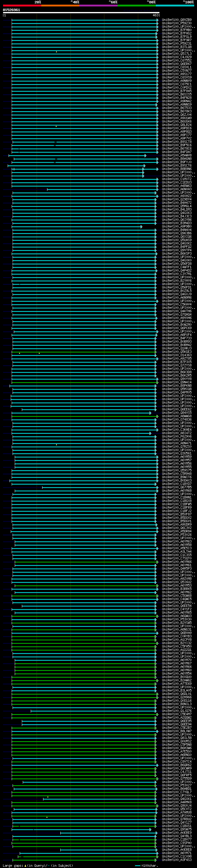Select hit UniRef100_B8LVW7
This screenshot has height=868, width=197.
[176, 731]
